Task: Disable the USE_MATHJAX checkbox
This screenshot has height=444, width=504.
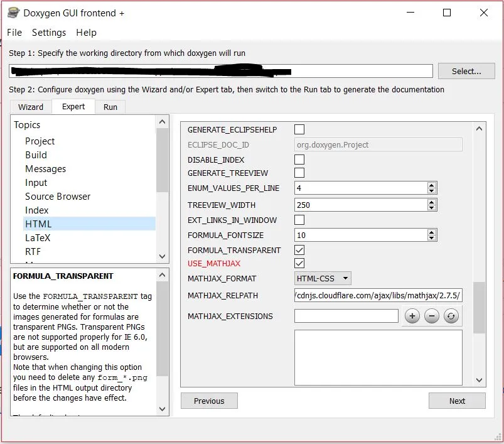Action: tap(299, 263)
